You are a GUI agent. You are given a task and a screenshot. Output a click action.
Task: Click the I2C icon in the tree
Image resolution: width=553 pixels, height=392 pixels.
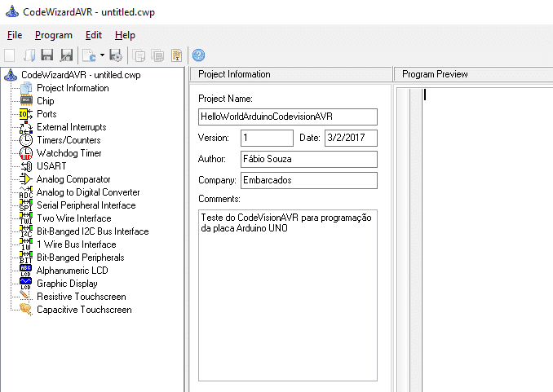tap(26, 231)
